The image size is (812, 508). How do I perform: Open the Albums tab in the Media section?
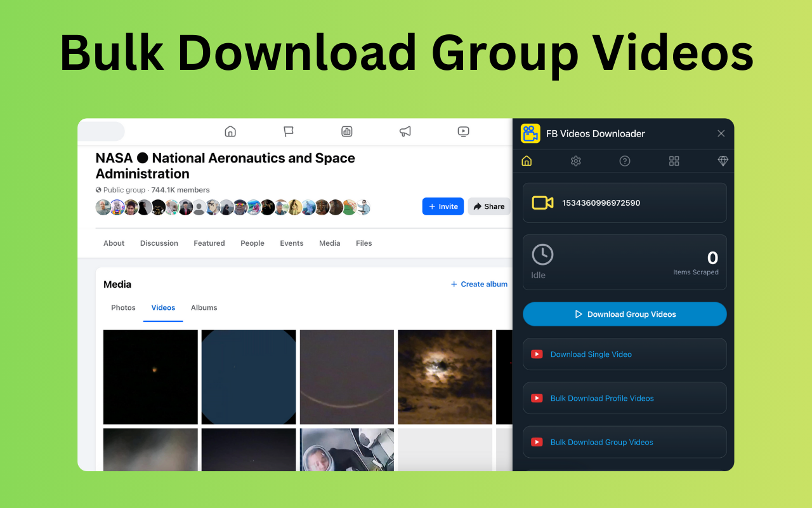tap(204, 307)
